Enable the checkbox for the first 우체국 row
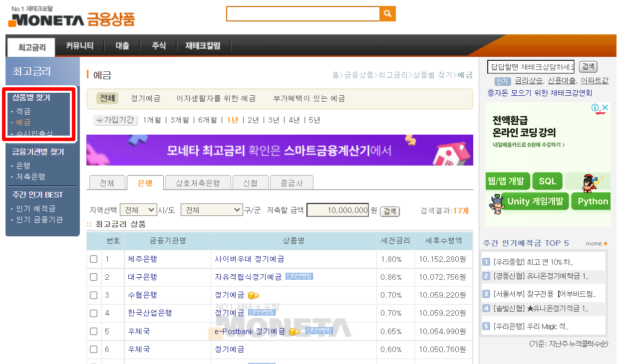The image size is (625, 364). pos(94,331)
